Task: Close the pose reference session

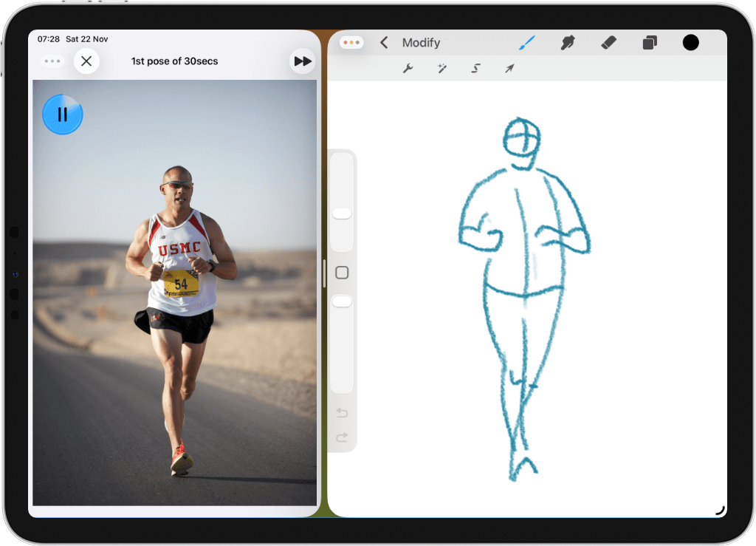Action: click(86, 61)
